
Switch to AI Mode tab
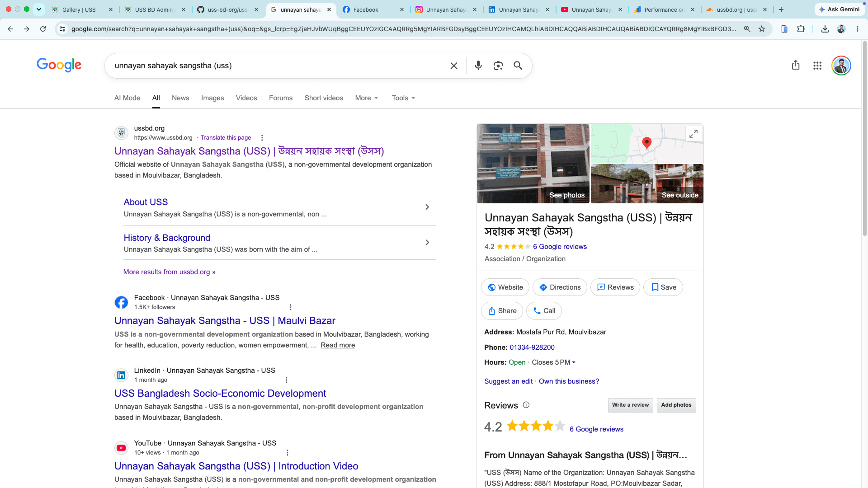pos(127,98)
